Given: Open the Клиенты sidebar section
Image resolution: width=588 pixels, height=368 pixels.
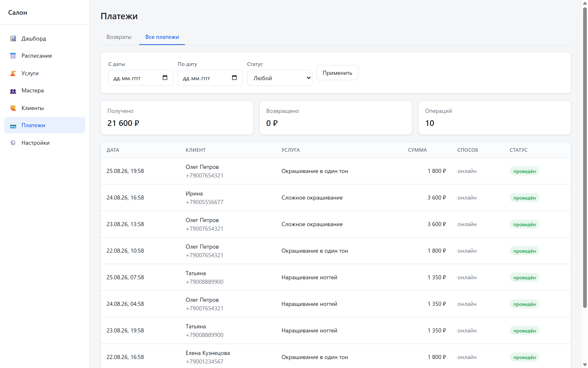Looking at the screenshot, I should click(45, 108).
